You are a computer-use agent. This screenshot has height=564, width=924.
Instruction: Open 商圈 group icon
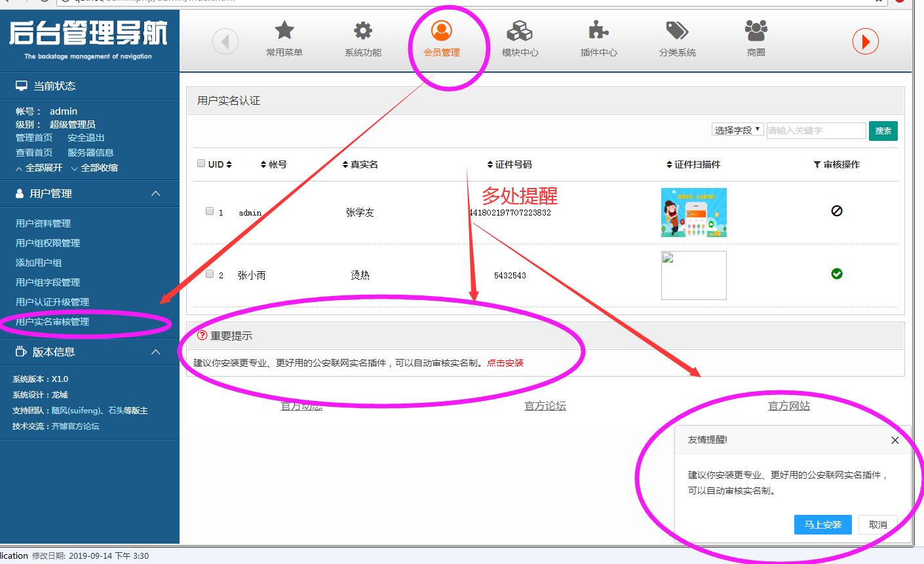[756, 31]
